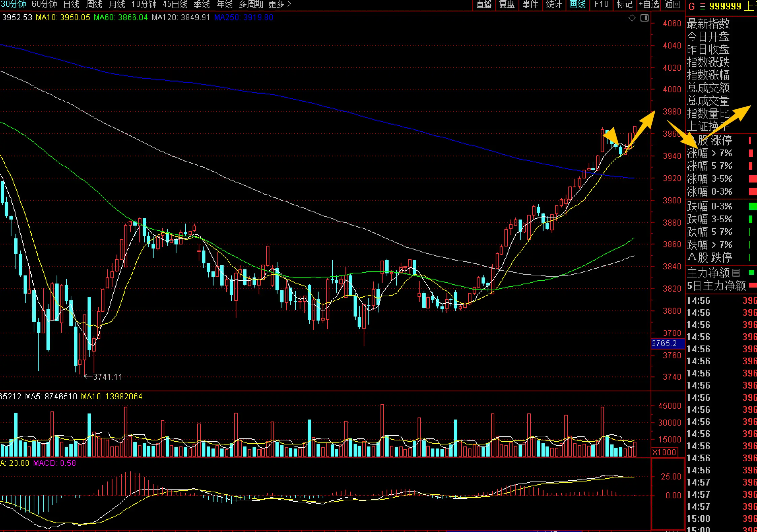The width and height of the screenshot is (757, 532).
Task: Click the red G icon beside code 999999
Action: pos(692,6)
